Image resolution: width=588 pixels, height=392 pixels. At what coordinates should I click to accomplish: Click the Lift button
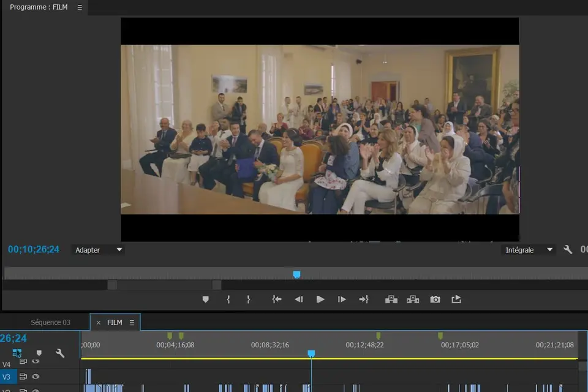click(391, 300)
